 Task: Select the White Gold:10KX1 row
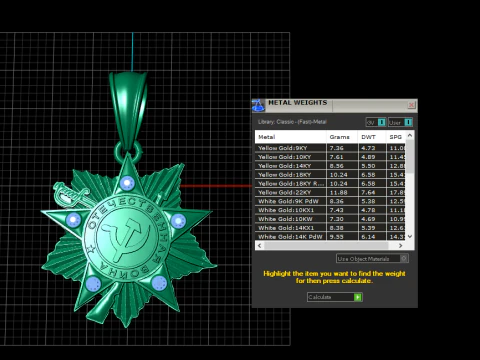tap(331, 210)
